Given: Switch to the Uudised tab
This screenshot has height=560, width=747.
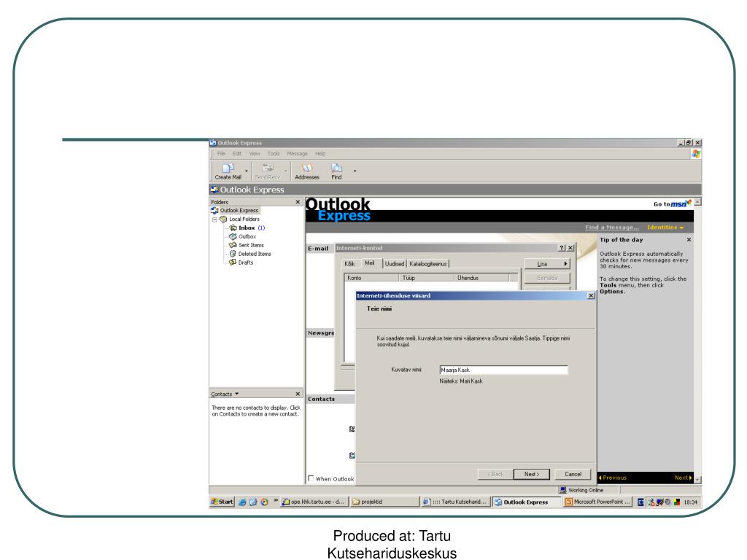Looking at the screenshot, I should coord(395,263).
